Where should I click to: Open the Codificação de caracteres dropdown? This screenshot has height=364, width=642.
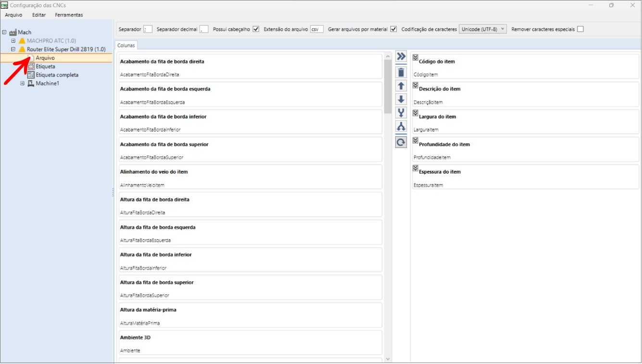click(x=483, y=29)
